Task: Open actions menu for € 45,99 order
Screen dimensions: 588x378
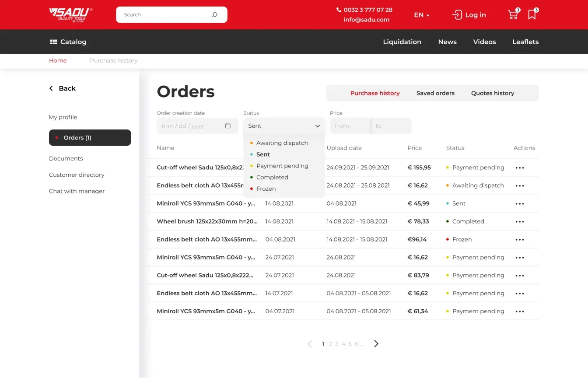Action: pyautogui.click(x=520, y=203)
